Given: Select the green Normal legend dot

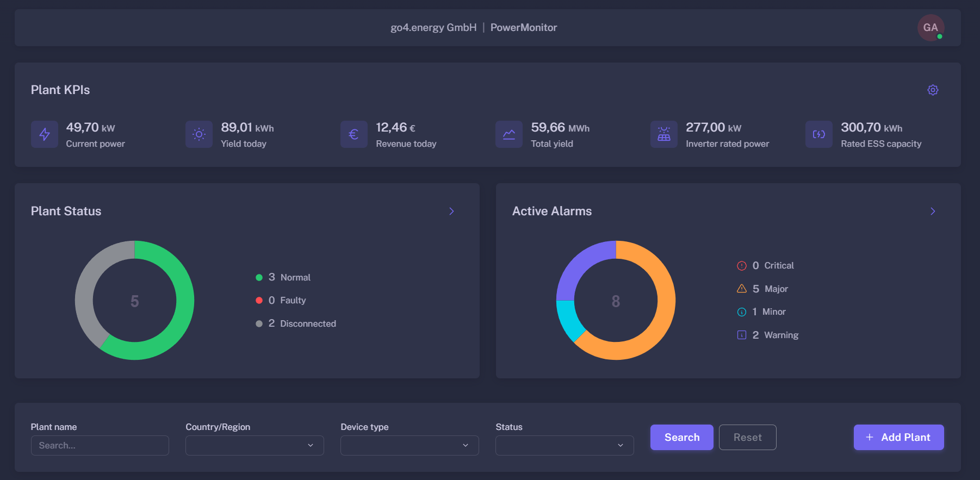Looking at the screenshot, I should 259,277.
